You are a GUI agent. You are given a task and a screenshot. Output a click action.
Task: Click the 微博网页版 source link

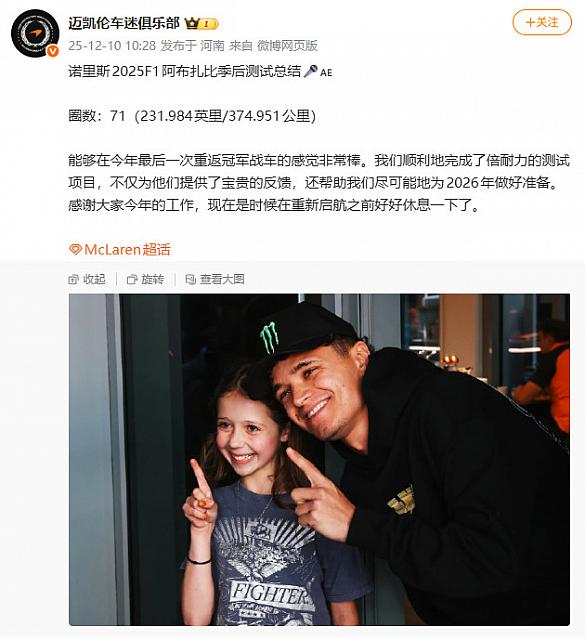pos(287,45)
